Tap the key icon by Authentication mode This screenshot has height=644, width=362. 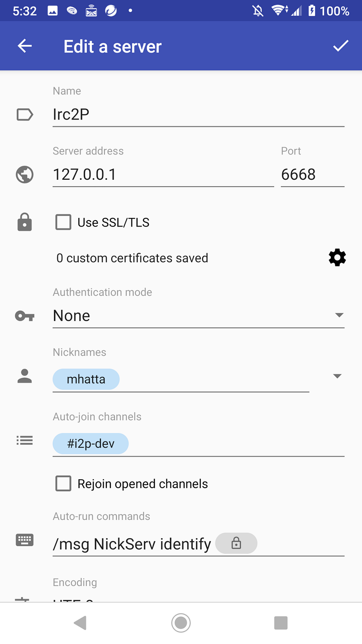25,316
